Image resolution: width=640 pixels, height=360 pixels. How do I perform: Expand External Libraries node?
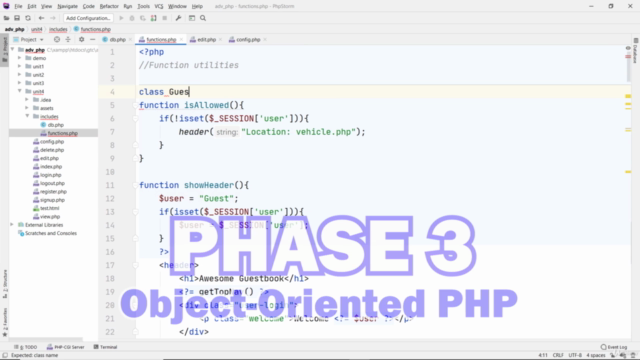click(x=12, y=224)
